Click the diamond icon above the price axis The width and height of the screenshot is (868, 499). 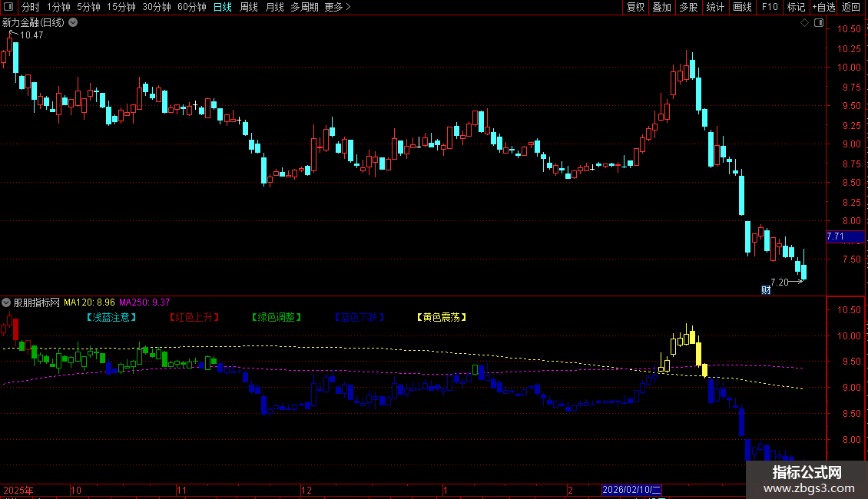click(x=805, y=23)
